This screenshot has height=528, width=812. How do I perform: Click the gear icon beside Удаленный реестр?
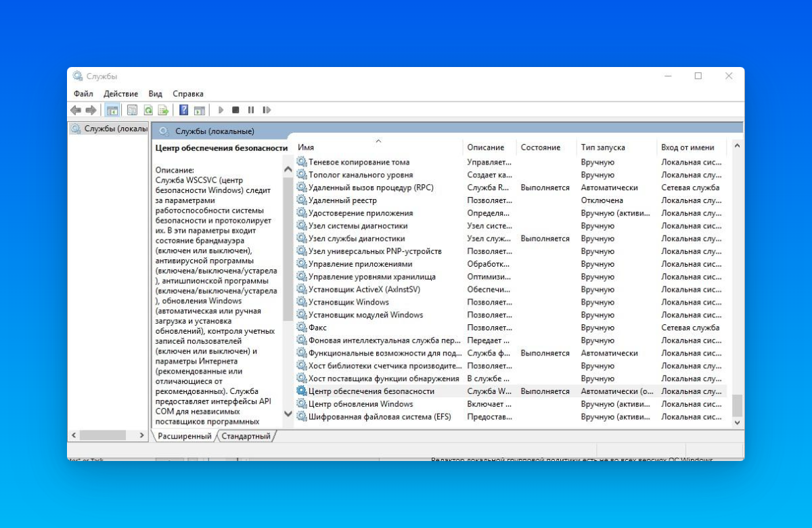(x=302, y=200)
